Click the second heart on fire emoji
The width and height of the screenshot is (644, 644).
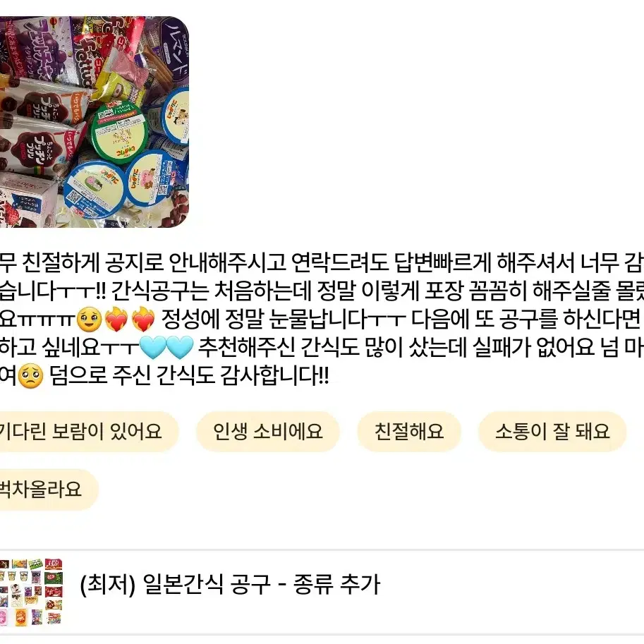click(x=142, y=320)
